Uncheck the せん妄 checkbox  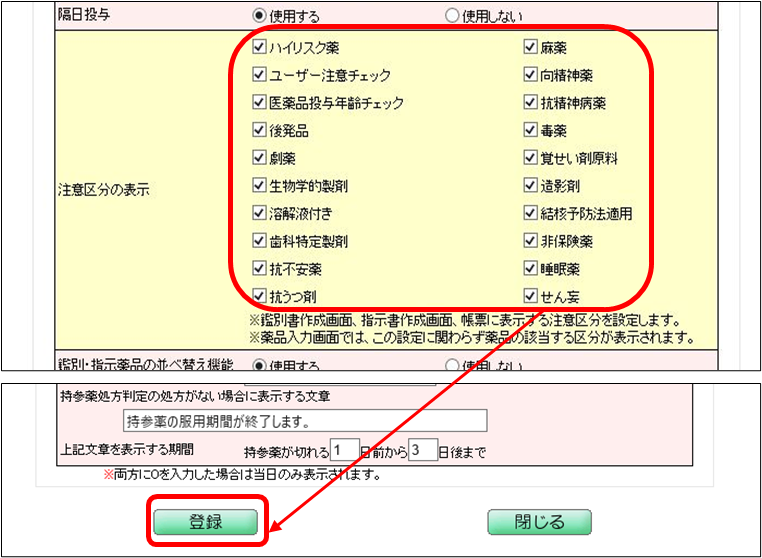click(x=532, y=297)
